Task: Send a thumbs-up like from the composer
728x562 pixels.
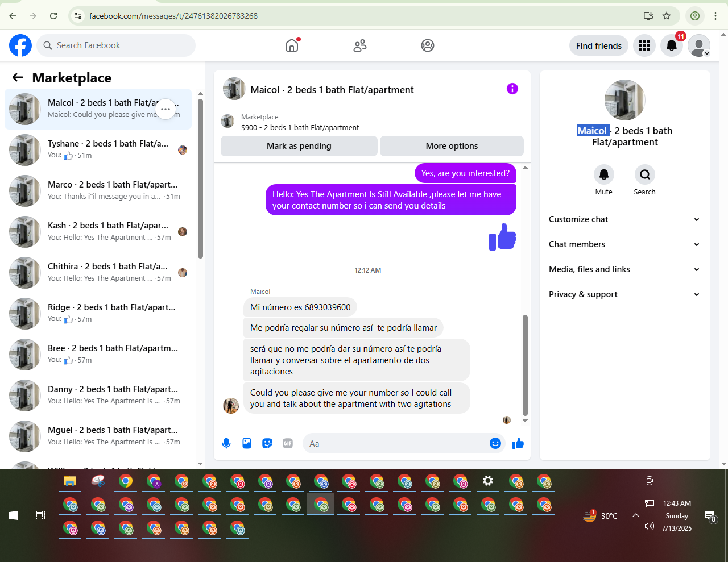Action: point(518,443)
